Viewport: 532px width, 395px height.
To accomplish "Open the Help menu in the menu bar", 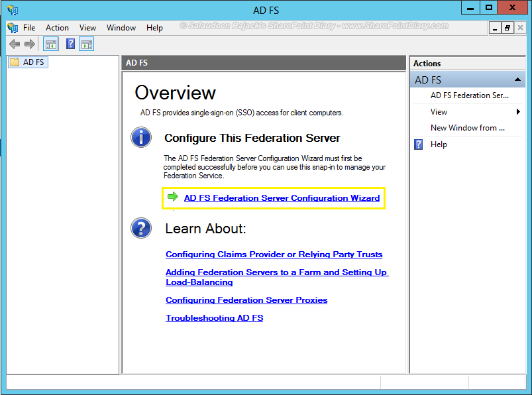I will tap(154, 28).
